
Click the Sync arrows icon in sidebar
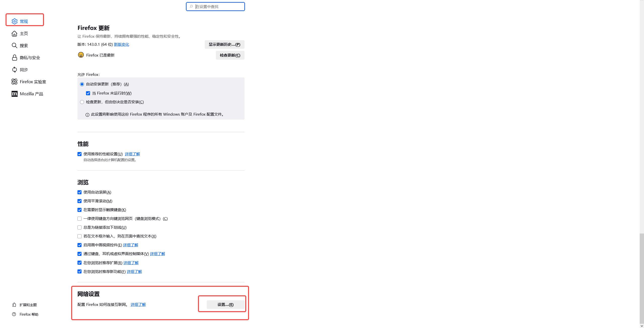point(15,70)
